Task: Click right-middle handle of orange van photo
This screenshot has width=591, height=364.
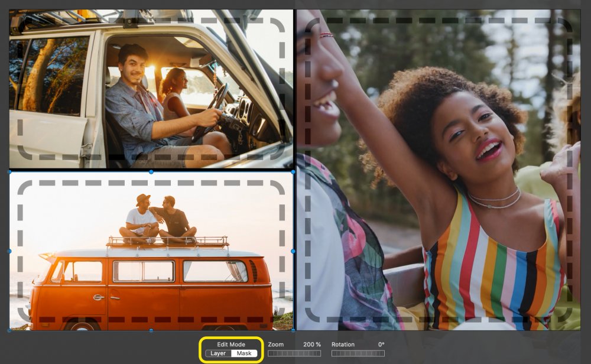Action: 293,251
